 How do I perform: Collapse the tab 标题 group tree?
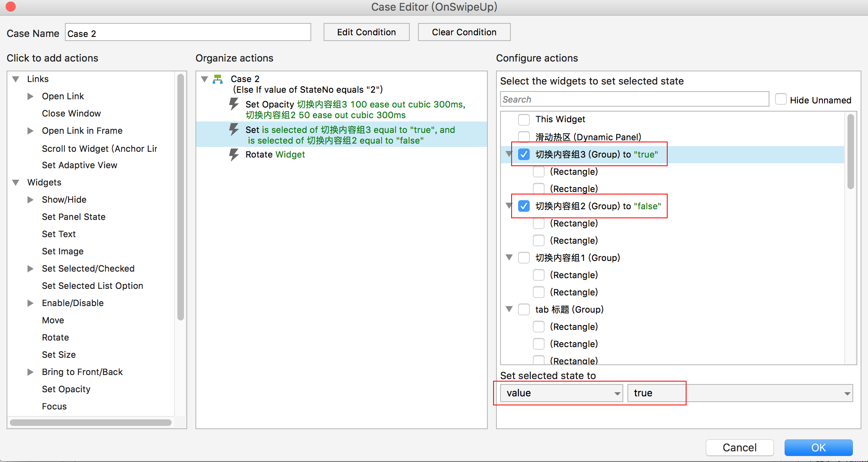[x=509, y=309]
